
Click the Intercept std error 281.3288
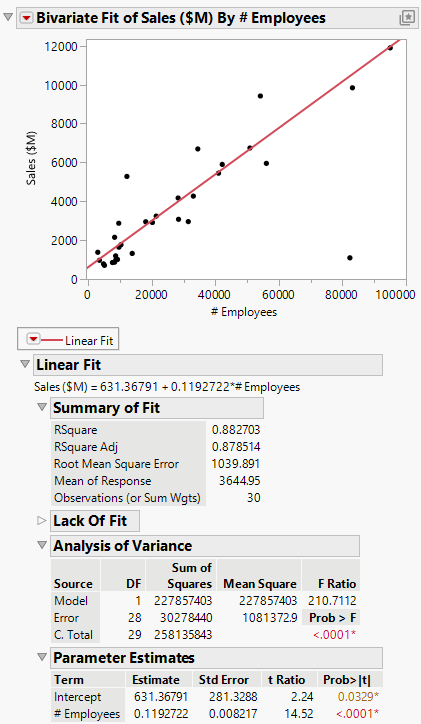point(233,697)
